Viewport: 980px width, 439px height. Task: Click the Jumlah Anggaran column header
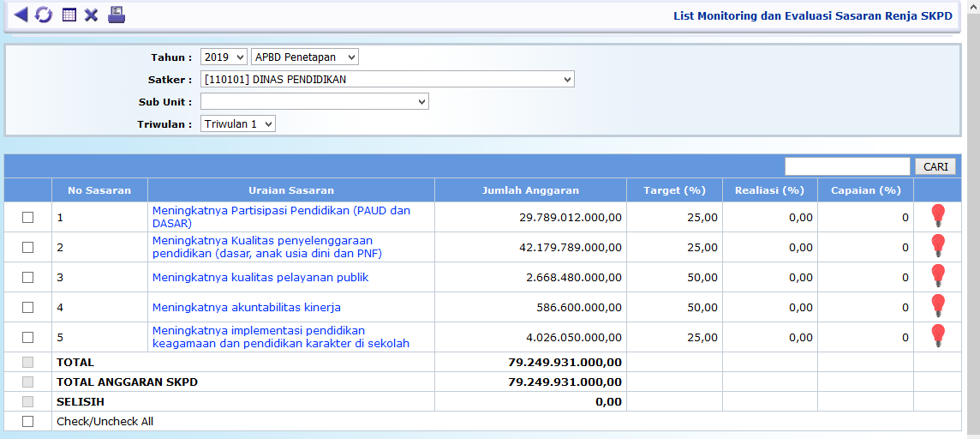pos(530,190)
